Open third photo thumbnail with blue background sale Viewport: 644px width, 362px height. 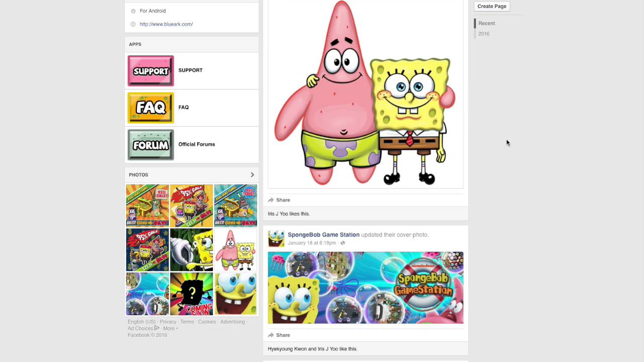pyautogui.click(x=235, y=206)
